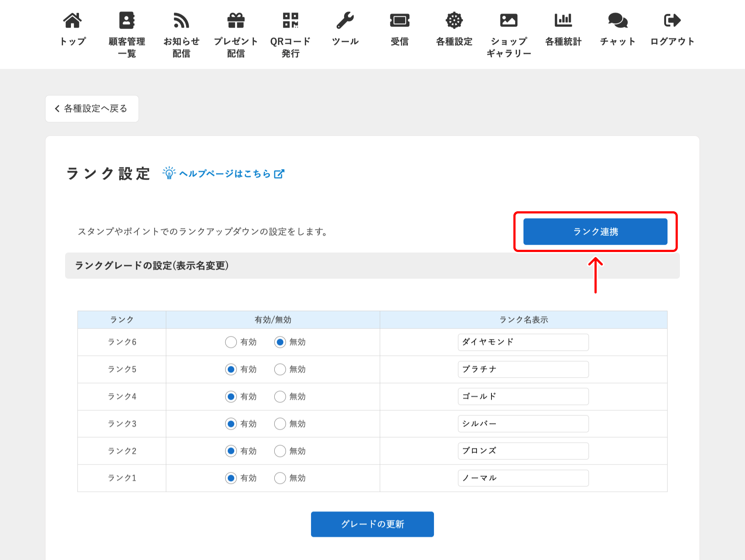Click the lightbulb help icon
Viewport: 745px width, 560px height.
click(169, 173)
